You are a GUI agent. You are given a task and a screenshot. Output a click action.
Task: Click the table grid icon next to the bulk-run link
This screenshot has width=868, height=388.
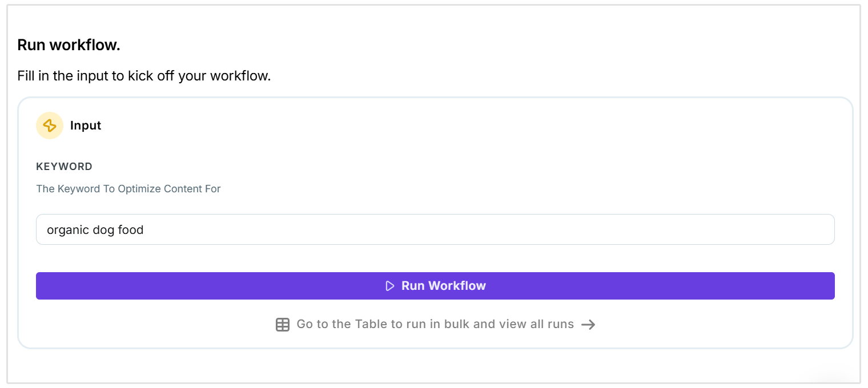coord(283,324)
